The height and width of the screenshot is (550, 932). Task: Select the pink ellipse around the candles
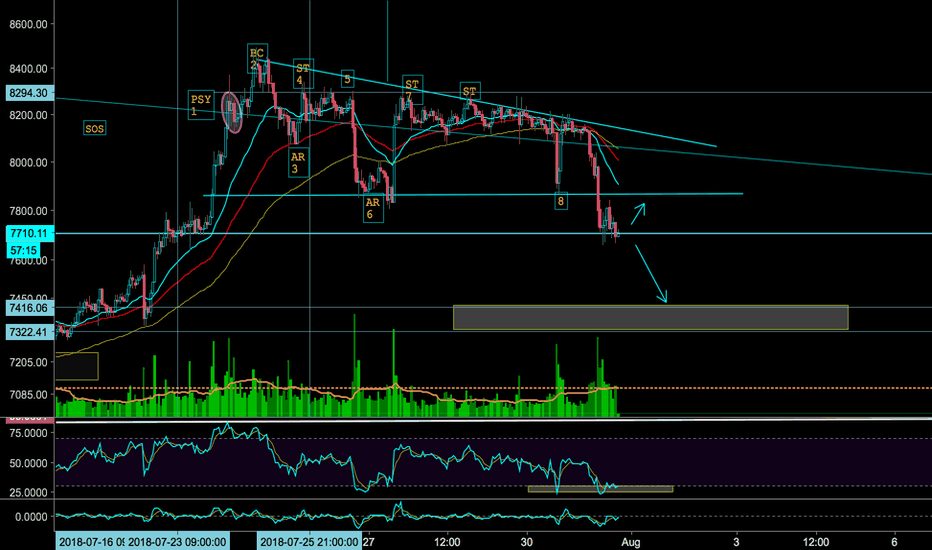pyautogui.click(x=232, y=112)
